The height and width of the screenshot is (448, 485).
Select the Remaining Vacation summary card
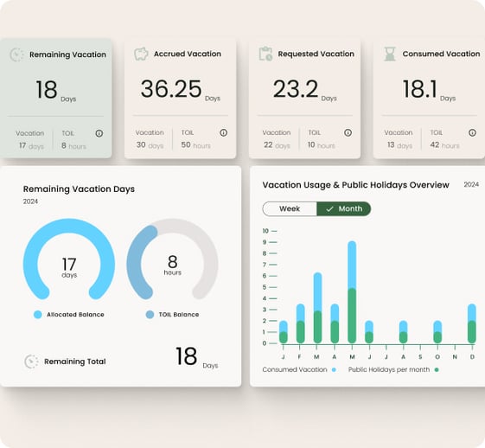55,99
